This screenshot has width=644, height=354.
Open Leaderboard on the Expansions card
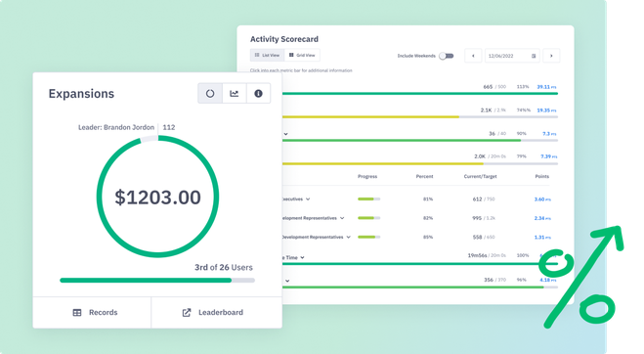(x=216, y=313)
